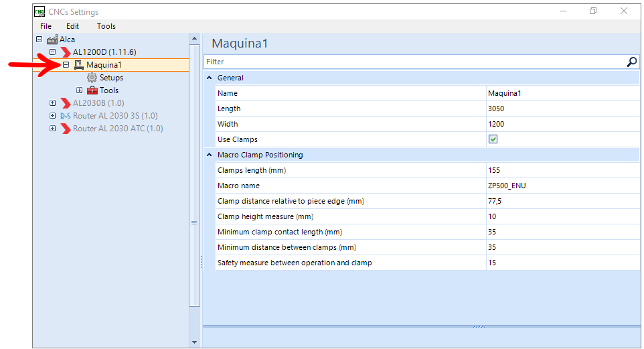Click the tree vertical scrollbar thumb
This screenshot has height=349, width=644.
(194, 176)
